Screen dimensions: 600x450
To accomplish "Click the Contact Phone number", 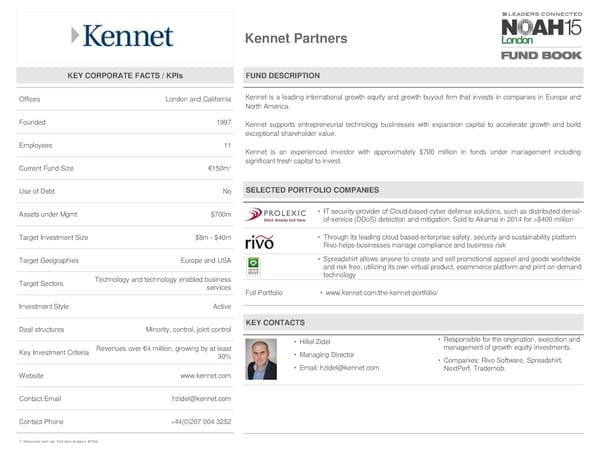I will (201, 422).
